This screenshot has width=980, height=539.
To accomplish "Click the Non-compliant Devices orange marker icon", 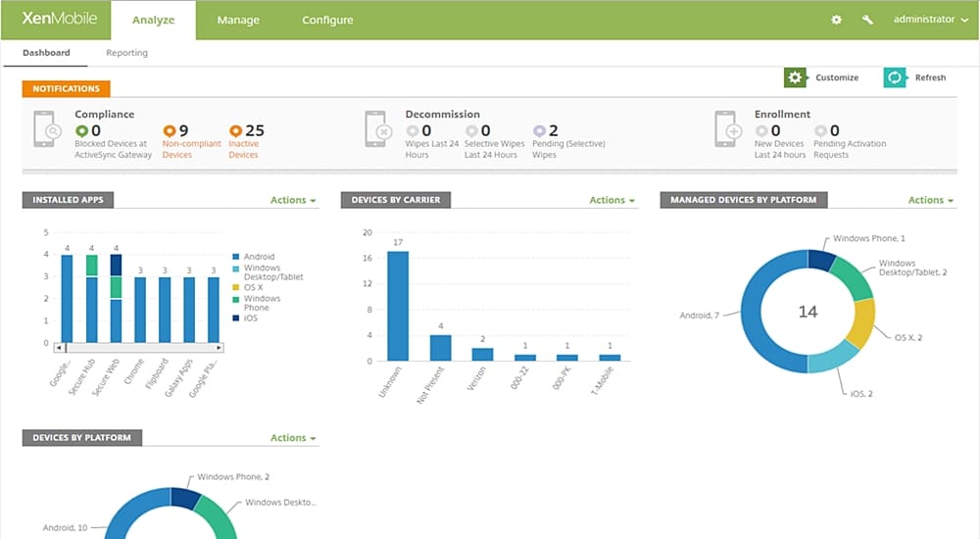I will (169, 130).
